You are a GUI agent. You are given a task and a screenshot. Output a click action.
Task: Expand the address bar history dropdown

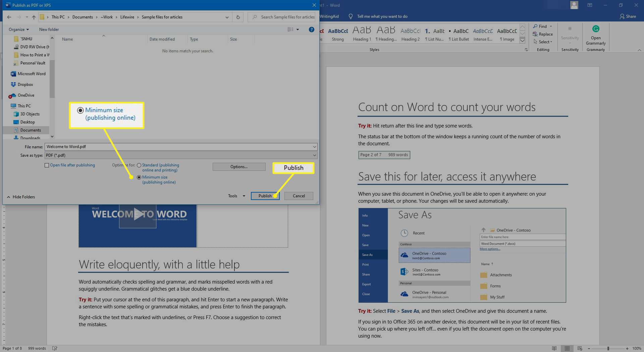(227, 17)
